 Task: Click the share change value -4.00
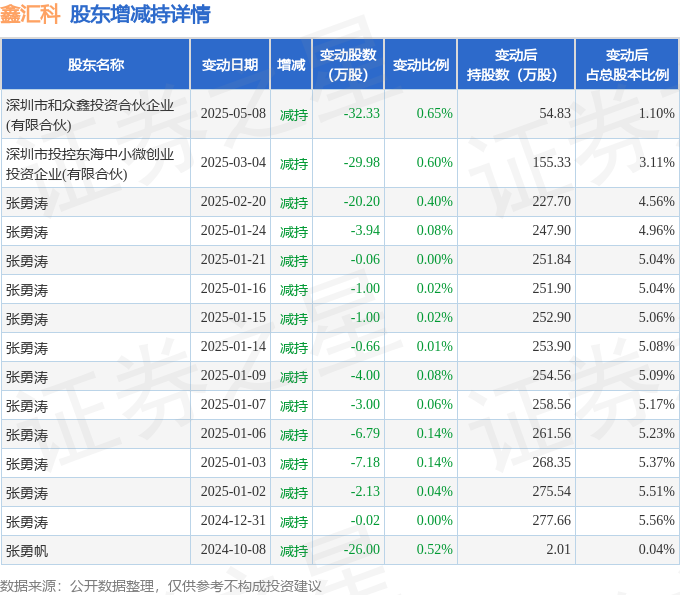click(x=365, y=375)
